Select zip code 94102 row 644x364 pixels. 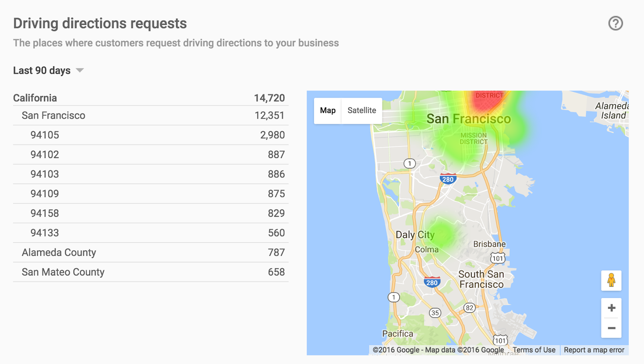[151, 155]
